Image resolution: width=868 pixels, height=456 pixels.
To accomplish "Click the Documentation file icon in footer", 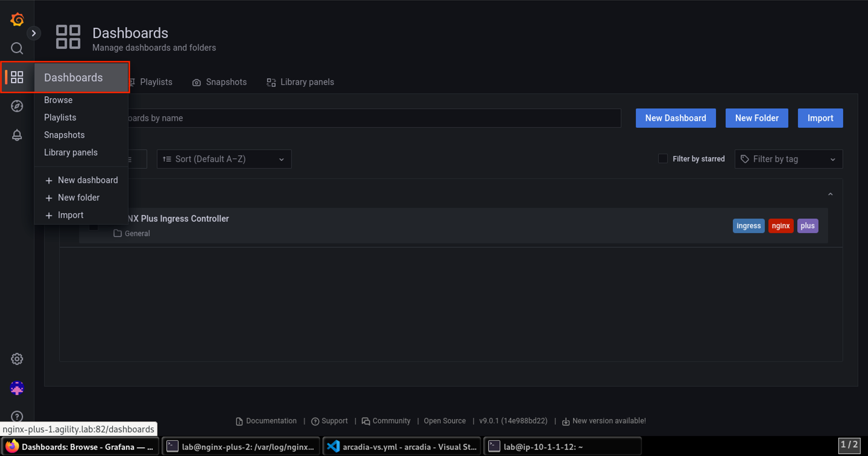I will click(239, 421).
